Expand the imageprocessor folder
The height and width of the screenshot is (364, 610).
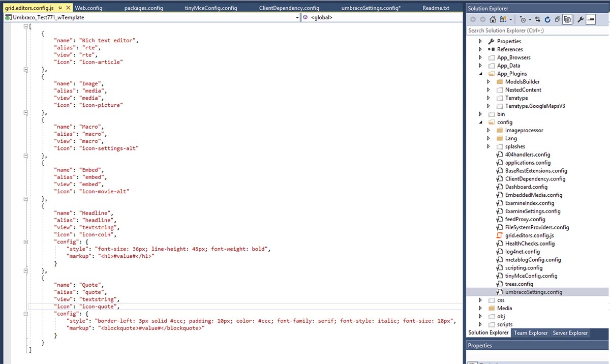pos(489,131)
